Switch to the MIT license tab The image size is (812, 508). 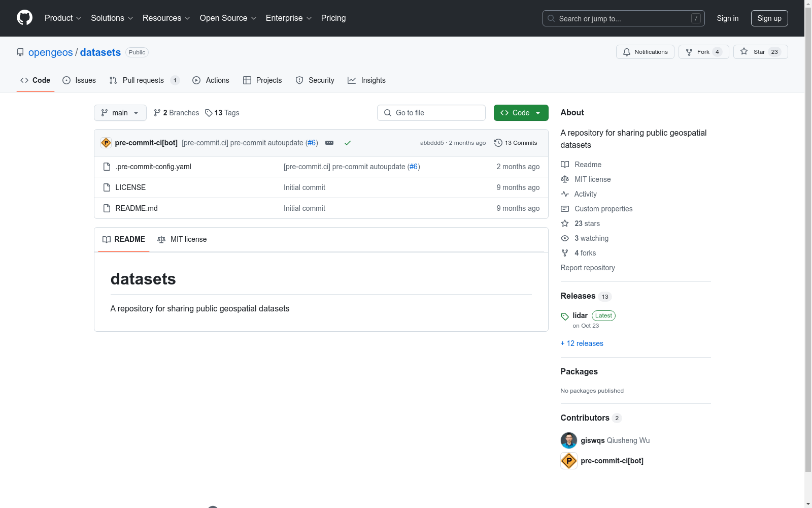(182, 239)
